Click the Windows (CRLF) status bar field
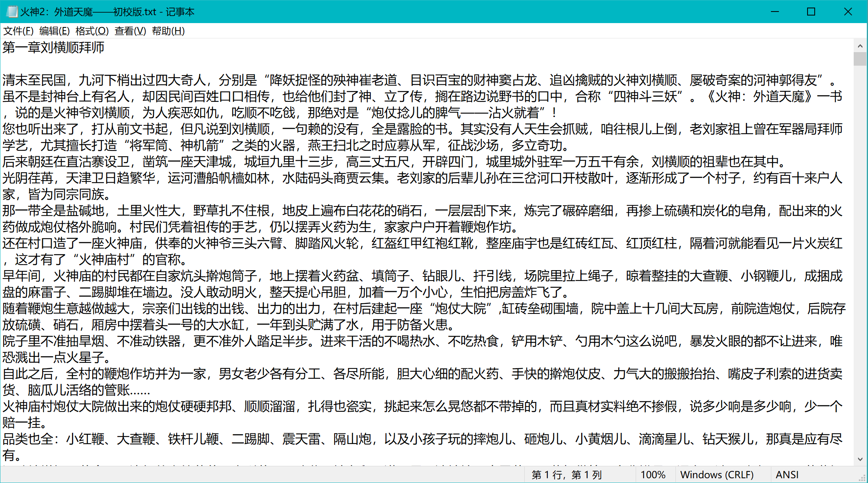The image size is (868, 483). point(717,475)
